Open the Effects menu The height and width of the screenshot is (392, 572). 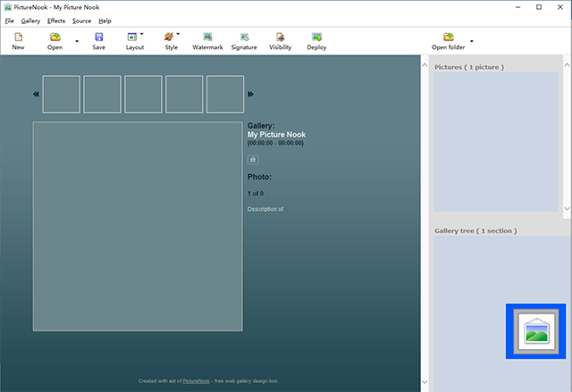tap(56, 21)
